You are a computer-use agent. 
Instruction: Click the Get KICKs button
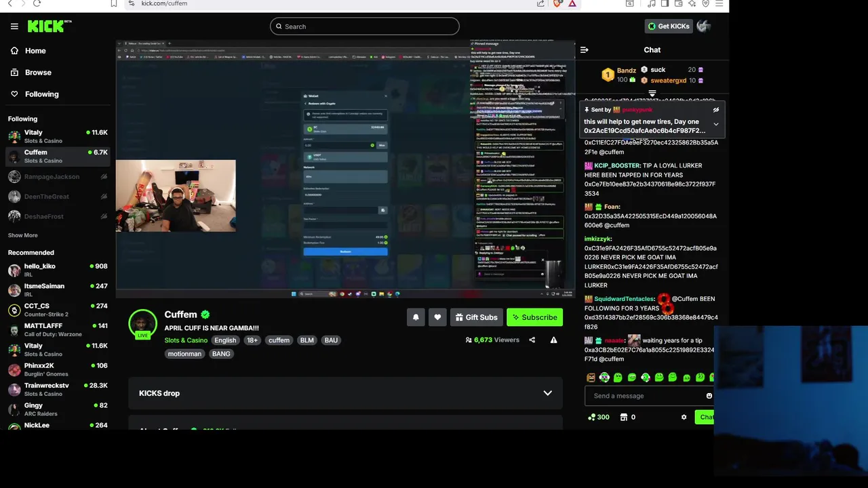[669, 26]
